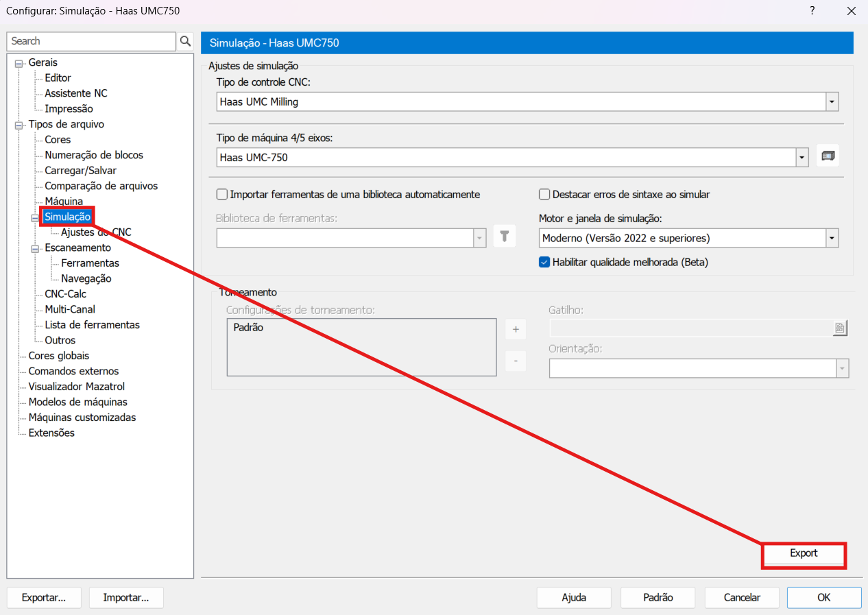The image size is (868, 615).
Task: Enable automatic tool import from library
Action: click(x=222, y=194)
